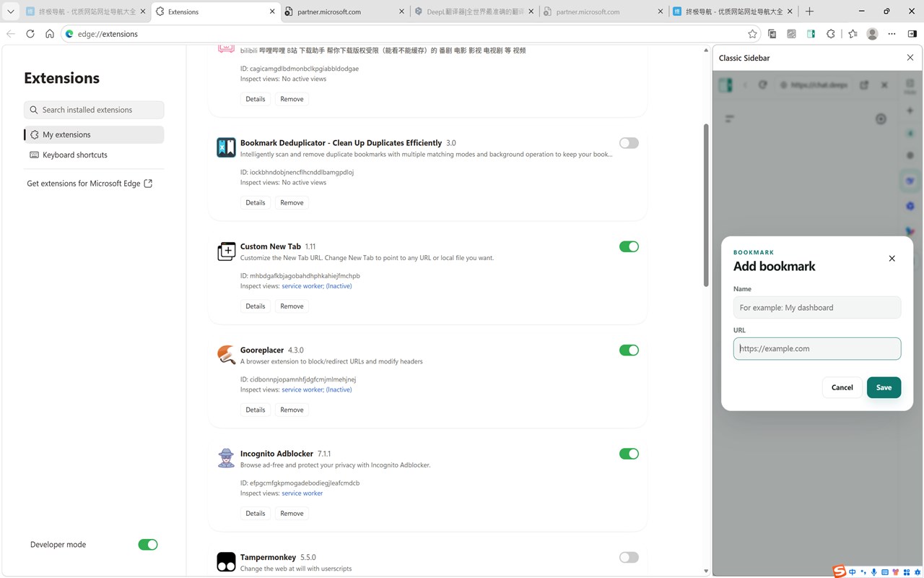This screenshot has height=578, width=924.
Task: Click the Sogou input method S icon
Action: [x=839, y=571]
